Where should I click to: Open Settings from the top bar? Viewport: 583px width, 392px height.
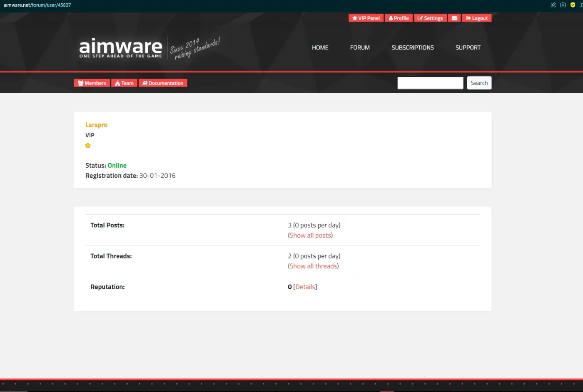[x=430, y=18]
